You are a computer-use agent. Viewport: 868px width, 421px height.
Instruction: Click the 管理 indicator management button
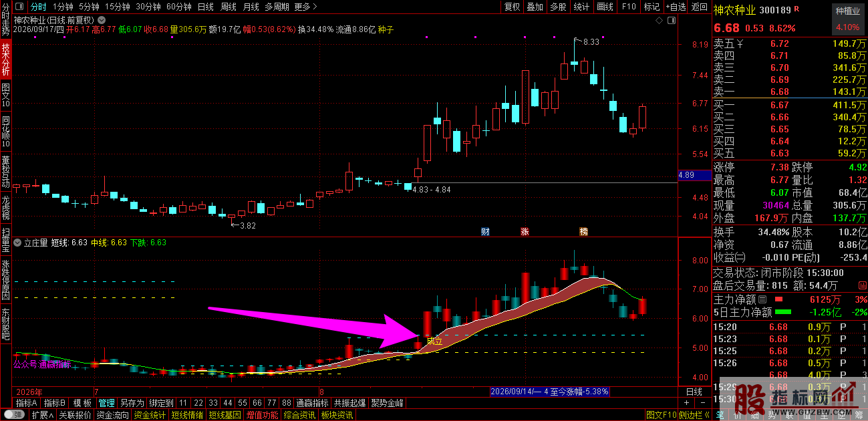pos(106,403)
